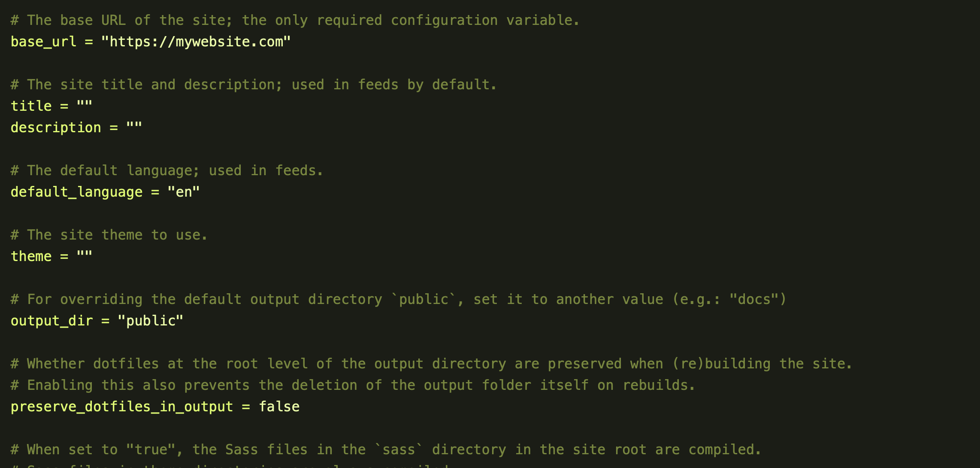The image size is (980, 468).
Task: Click the false value of preserve_dotfiles_in_output
Action: click(279, 407)
